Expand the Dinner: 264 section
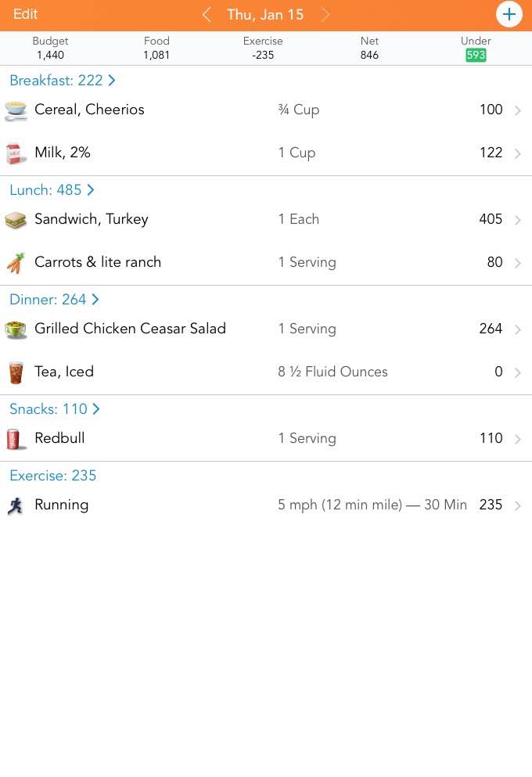This screenshot has width=532, height=777. 54,300
